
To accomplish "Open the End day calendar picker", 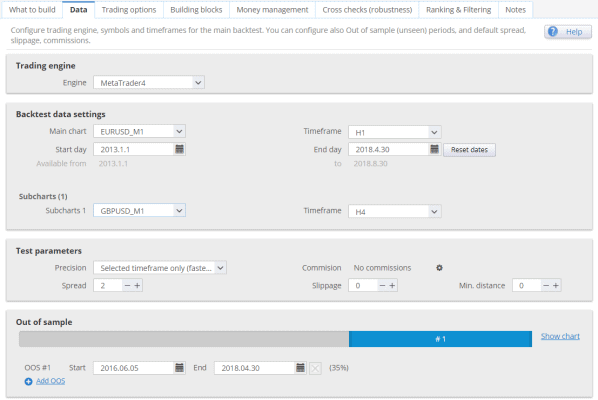I will 434,149.
